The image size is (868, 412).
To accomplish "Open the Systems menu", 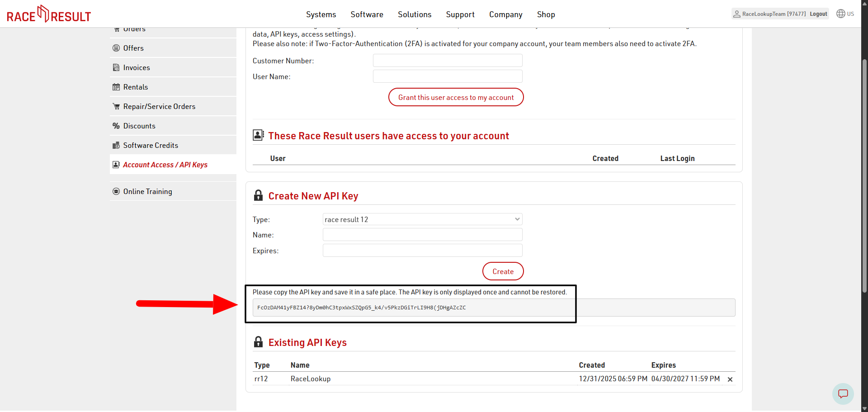I will [x=321, y=14].
